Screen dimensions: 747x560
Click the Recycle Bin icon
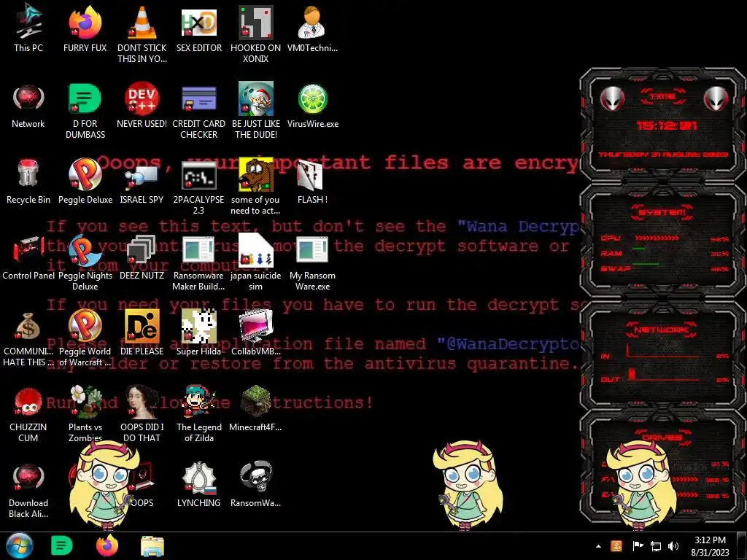point(28,174)
